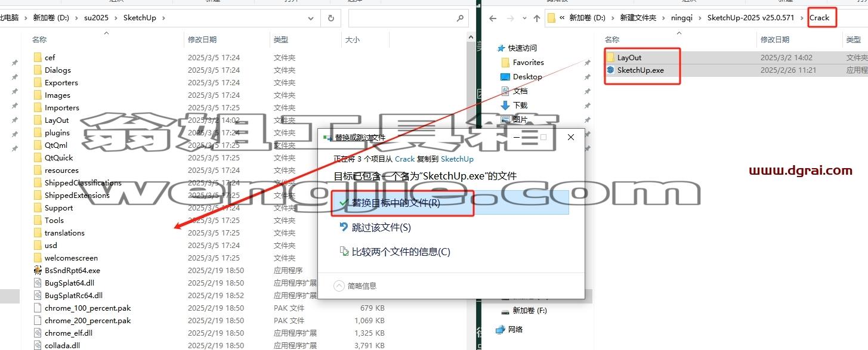
Task: Select QtQml folder icon
Action: (x=38, y=145)
